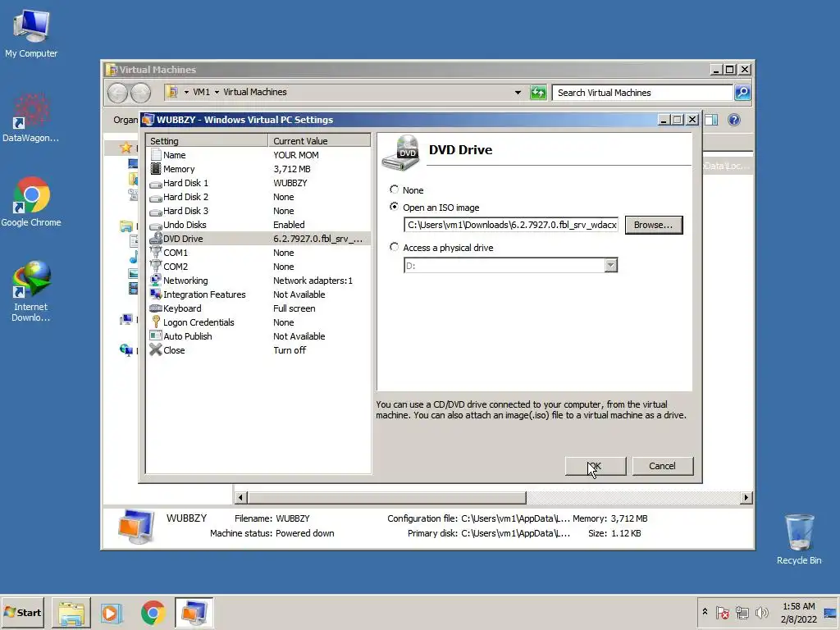
Task: Toggle preview pane icon in Virtual Machines window
Action: pyautogui.click(x=711, y=120)
